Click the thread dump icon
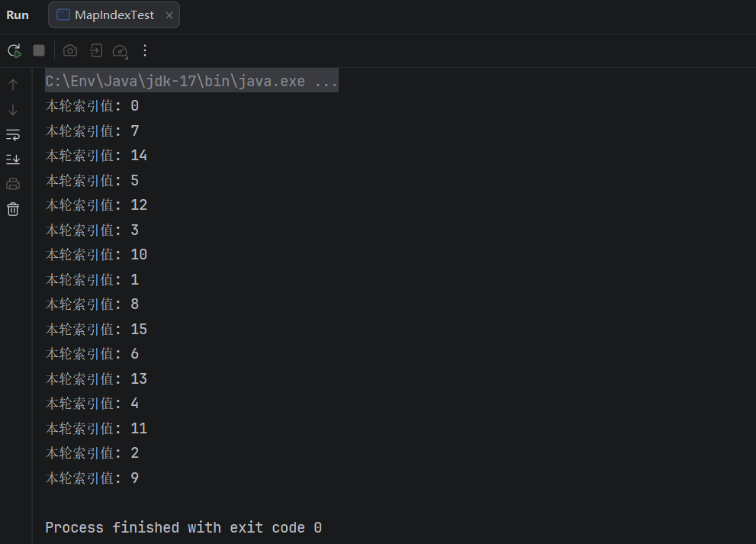 tap(95, 50)
